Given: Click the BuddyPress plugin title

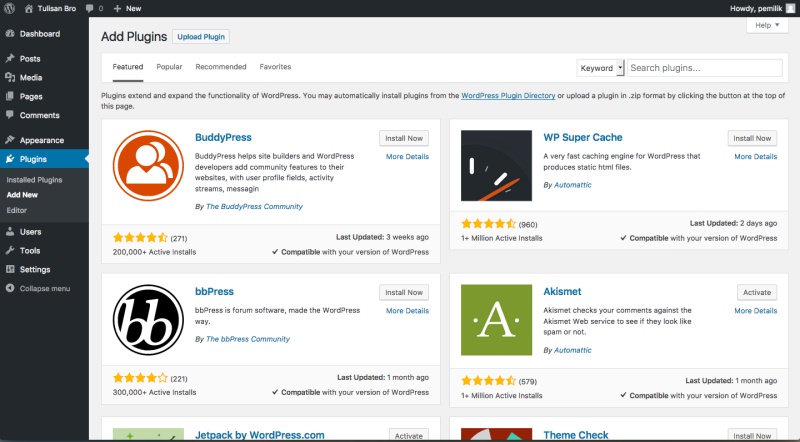Looking at the screenshot, I should click(x=223, y=137).
